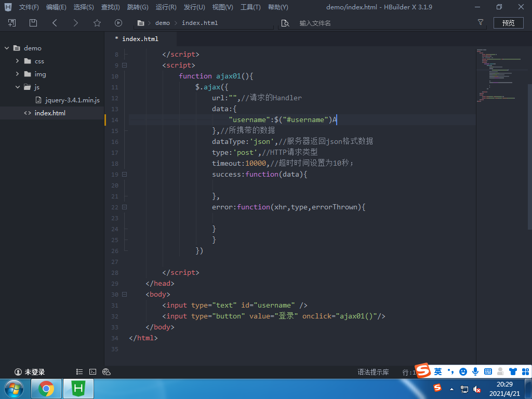Click the muted volume tray icon
Image resolution: width=532 pixels, height=399 pixels.
pos(477,389)
